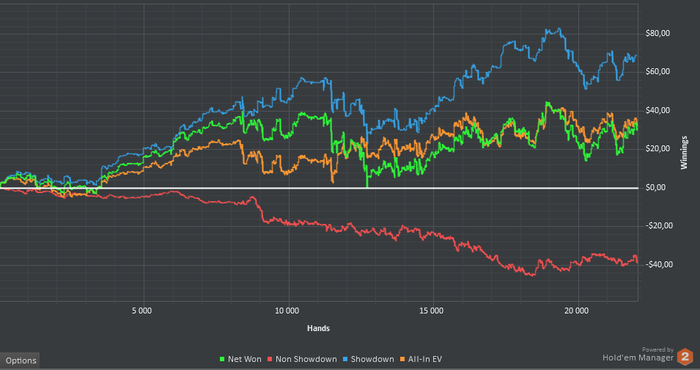This screenshot has height=370, width=700.
Task: Toggle the Non Showdown legend entry
Action: [x=302, y=359]
